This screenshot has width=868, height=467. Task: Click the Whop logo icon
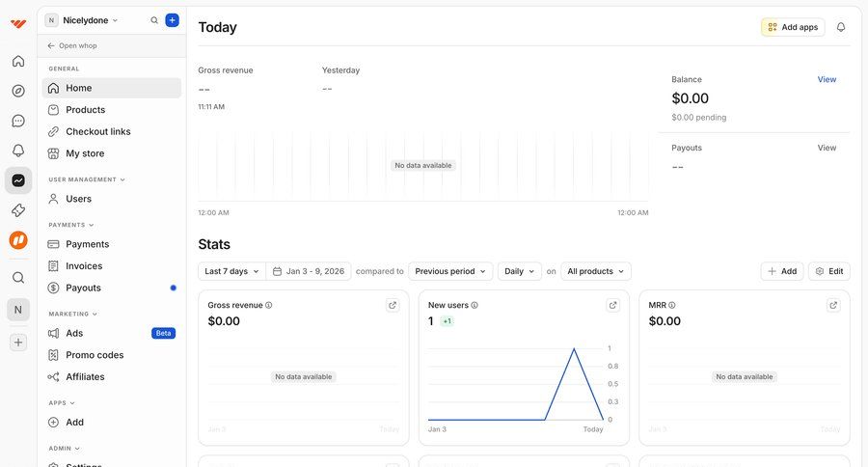(18, 24)
